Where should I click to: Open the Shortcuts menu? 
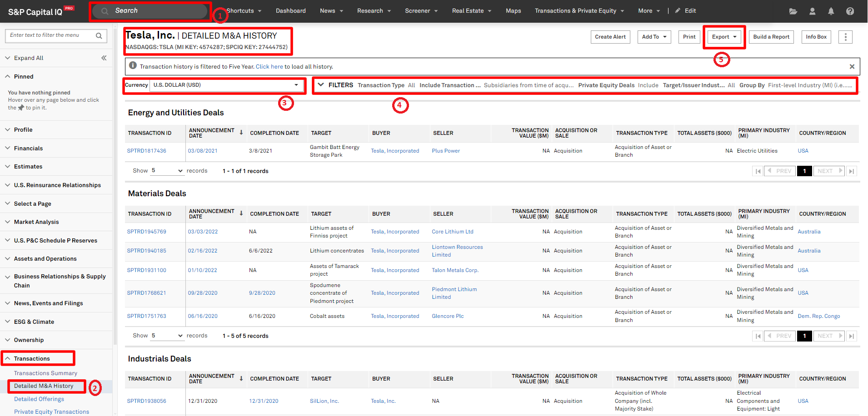tap(244, 11)
